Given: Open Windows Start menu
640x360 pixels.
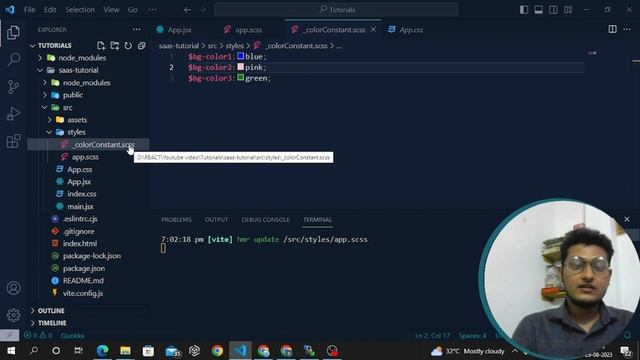Looking at the screenshot, I should [x=11, y=351].
